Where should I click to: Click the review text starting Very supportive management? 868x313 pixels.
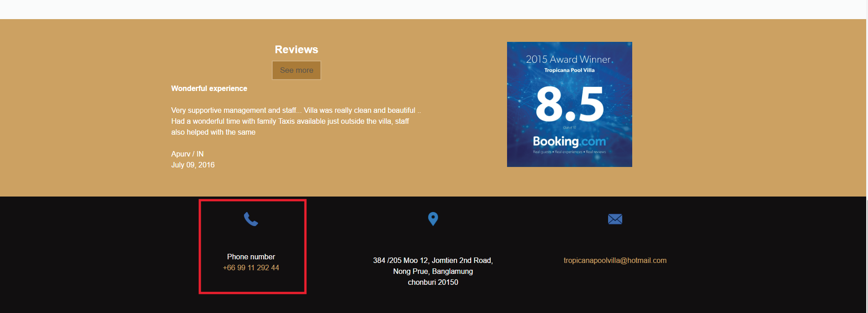tap(296, 111)
